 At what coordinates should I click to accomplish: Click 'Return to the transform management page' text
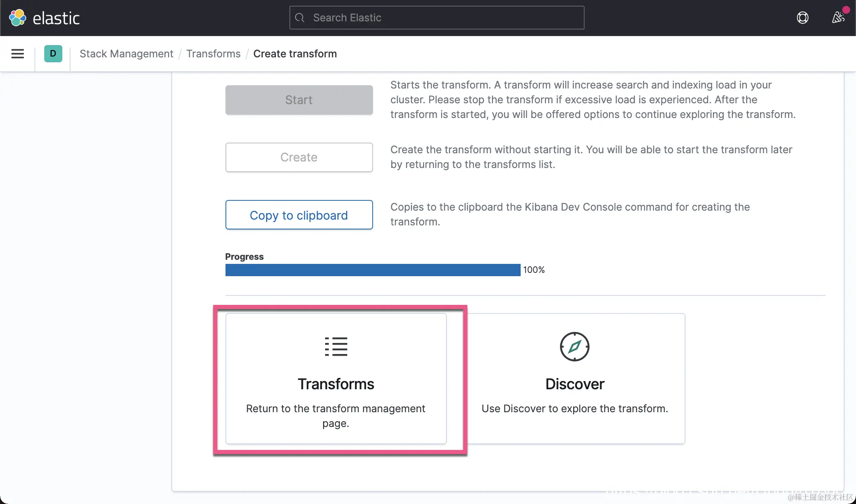[x=336, y=415]
